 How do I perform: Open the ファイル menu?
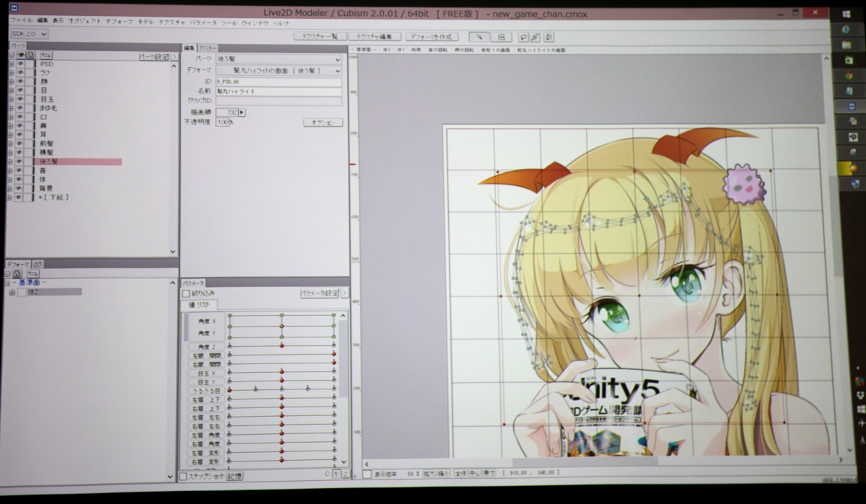coord(20,22)
